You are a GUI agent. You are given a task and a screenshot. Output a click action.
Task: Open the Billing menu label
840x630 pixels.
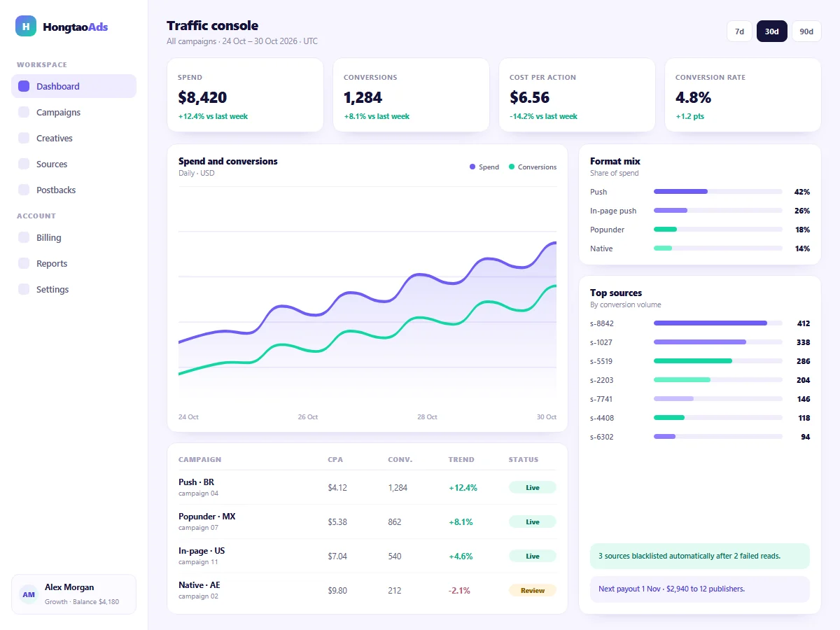[49, 237]
